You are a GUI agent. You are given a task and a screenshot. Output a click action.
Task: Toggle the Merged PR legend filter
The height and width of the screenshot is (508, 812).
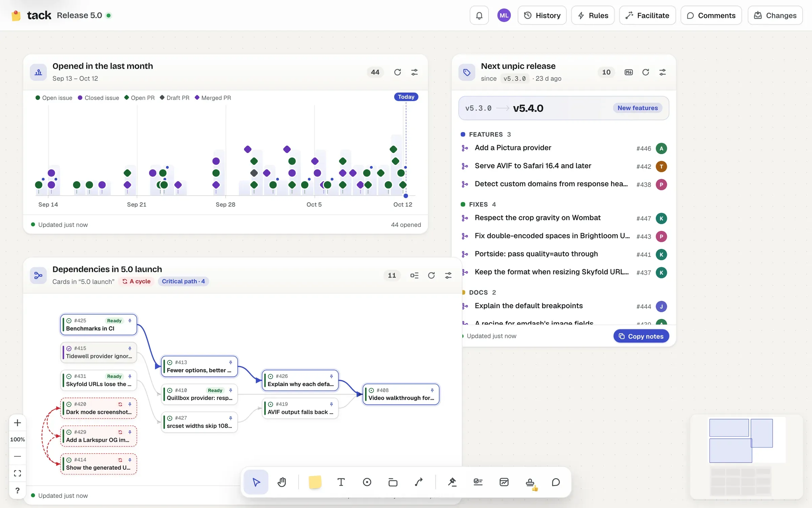tap(213, 98)
